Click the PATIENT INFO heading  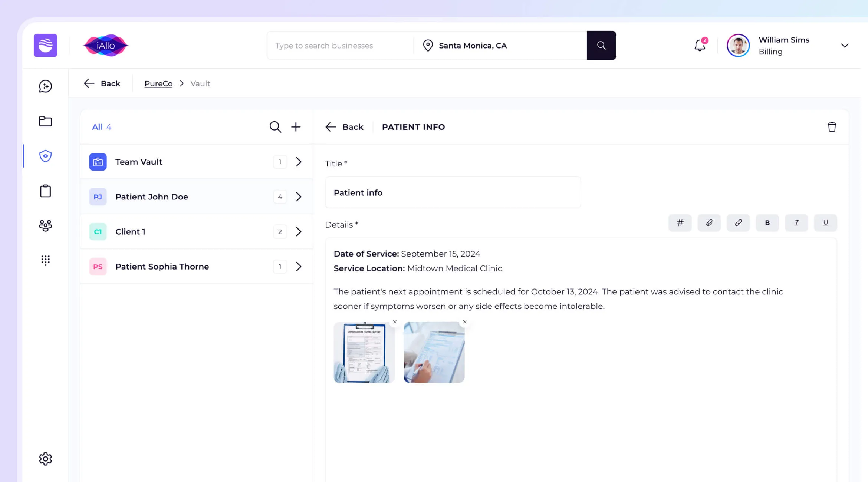coord(413,127)
